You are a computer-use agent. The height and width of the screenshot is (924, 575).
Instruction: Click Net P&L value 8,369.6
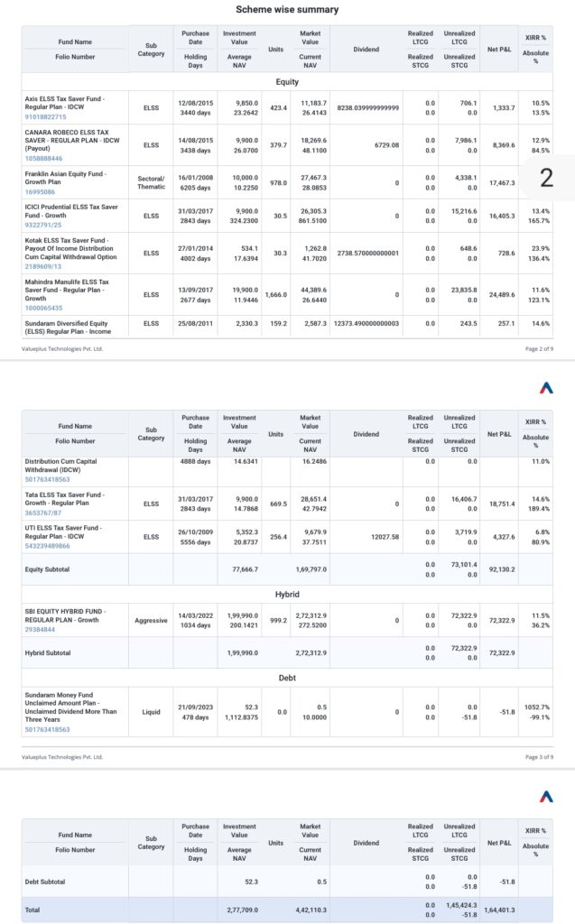click(504, 145)
